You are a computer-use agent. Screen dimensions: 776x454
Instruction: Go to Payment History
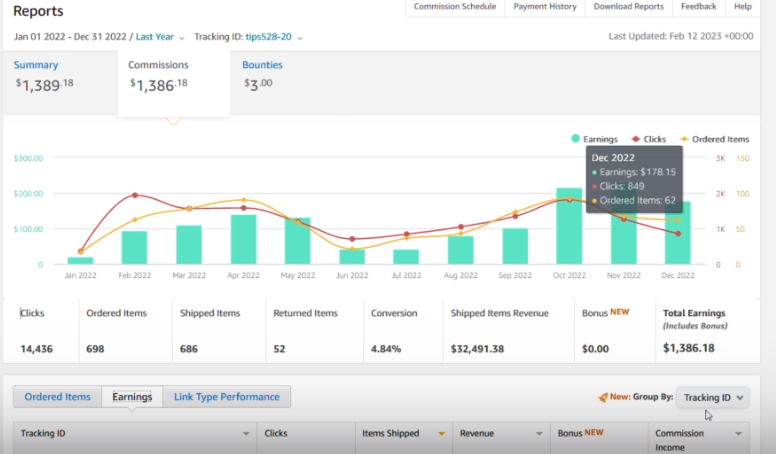pos(545,7)
